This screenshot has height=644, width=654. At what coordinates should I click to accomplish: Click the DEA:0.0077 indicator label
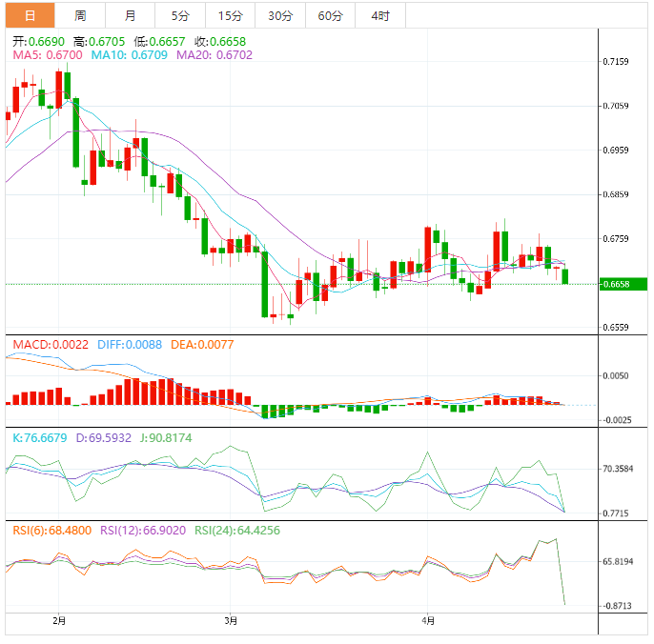[202, 345]
